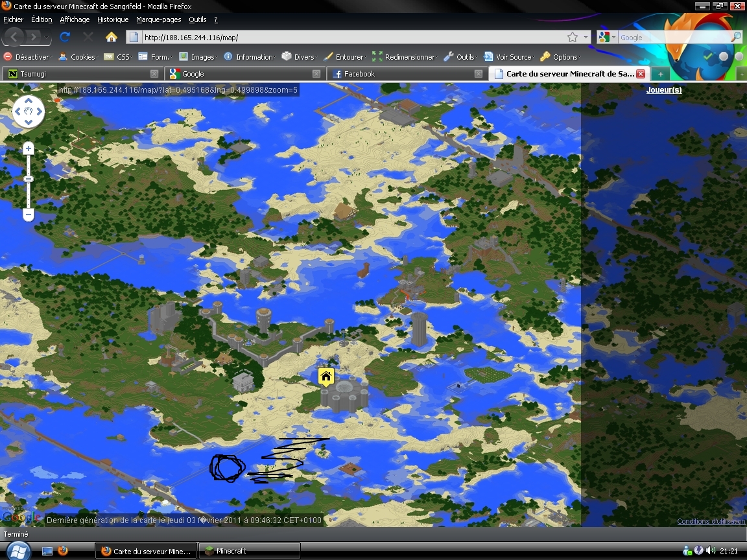This screenshot has width=747, height=560.
Task: Open the Affichage menu
Action: [x=75, y=19]
